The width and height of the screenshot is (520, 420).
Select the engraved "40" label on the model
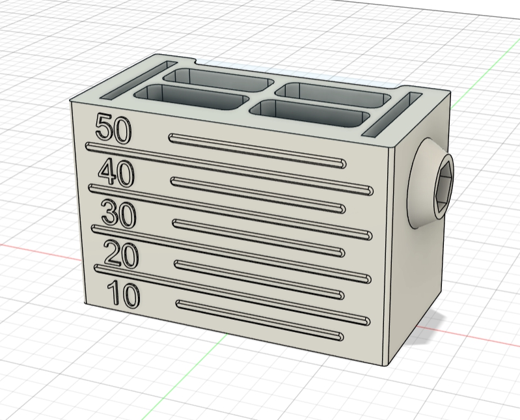(x=116, y=173)
